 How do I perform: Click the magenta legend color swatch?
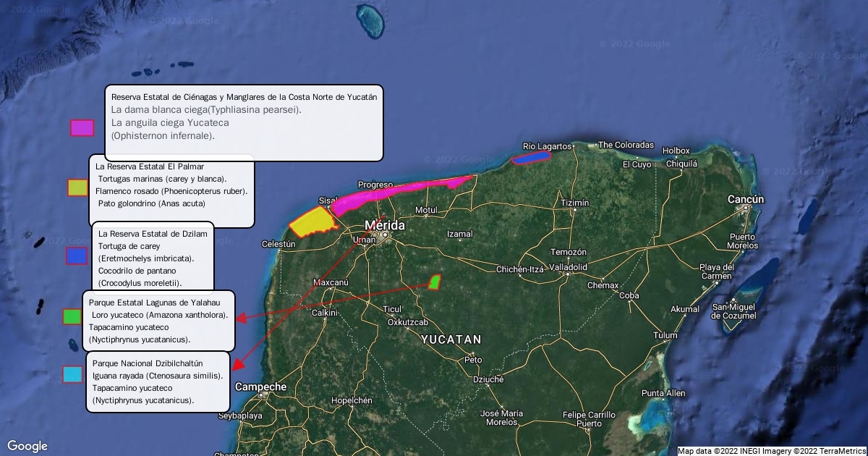point(82,128)
